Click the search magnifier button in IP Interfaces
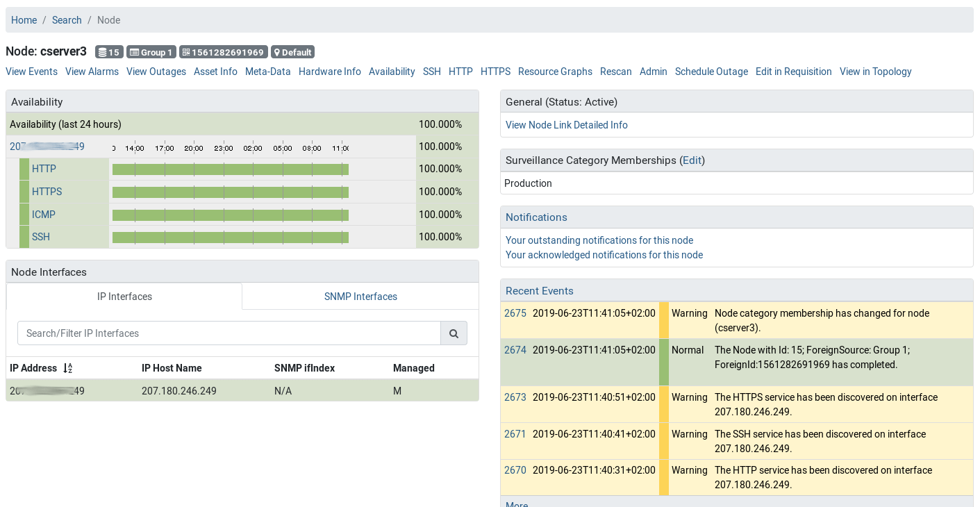The image size is (980, 507). click(x=454, y=333)
